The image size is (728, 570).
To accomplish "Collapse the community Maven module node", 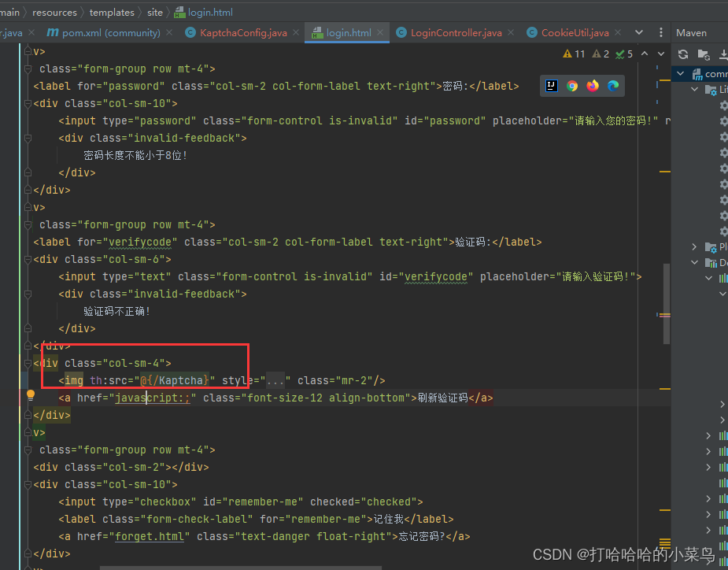I will point(680,73).
